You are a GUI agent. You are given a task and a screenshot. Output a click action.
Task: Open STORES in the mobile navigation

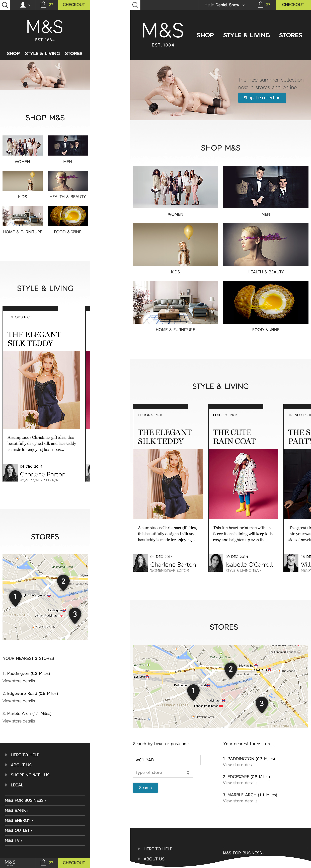[73, 54]
